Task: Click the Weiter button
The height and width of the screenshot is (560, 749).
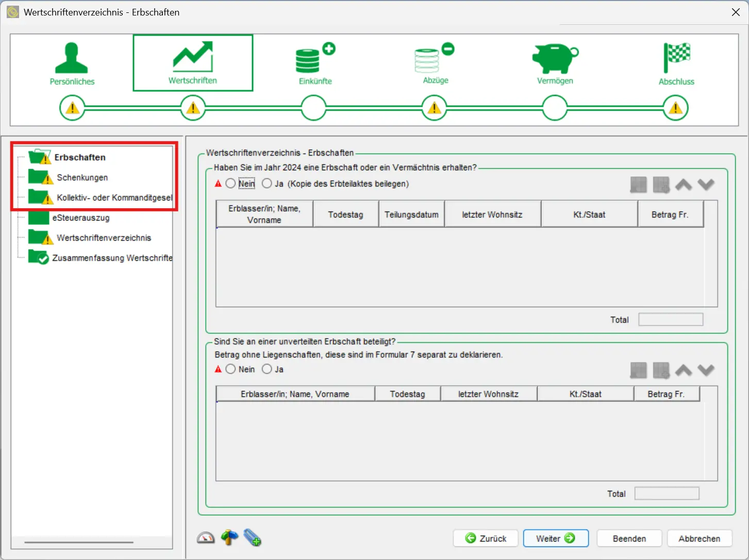Action: (x=555, y=538)
